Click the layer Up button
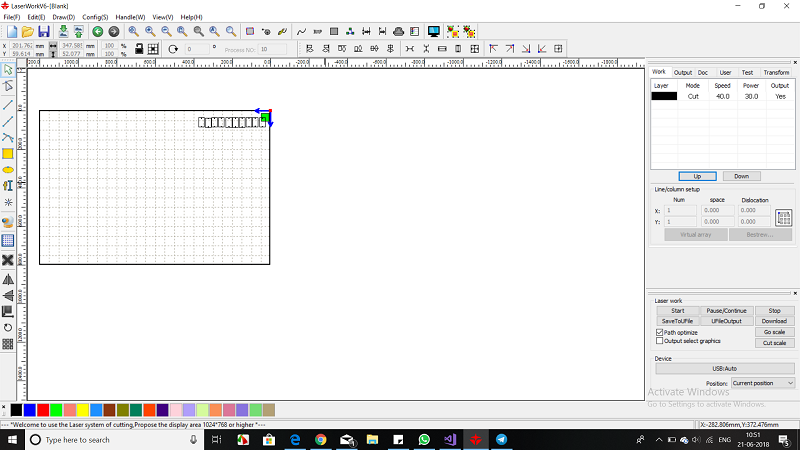 [x=697, y=176]
